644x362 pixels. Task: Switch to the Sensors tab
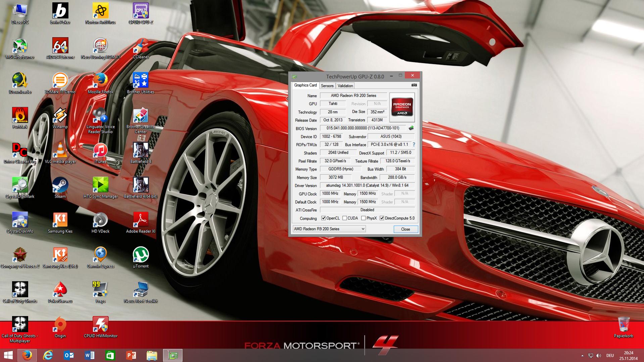327,86
